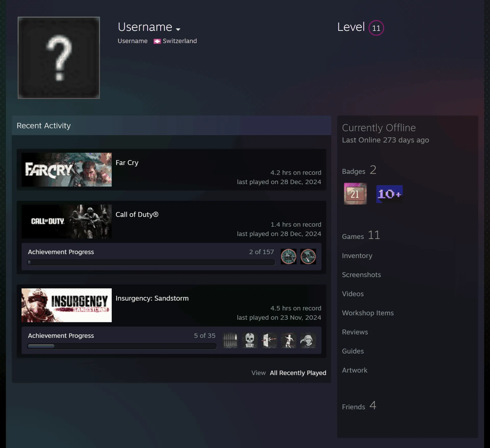Viewport: 490px width, 448px height.
Task: Open the Inventory section
Action: coord(357,255)
